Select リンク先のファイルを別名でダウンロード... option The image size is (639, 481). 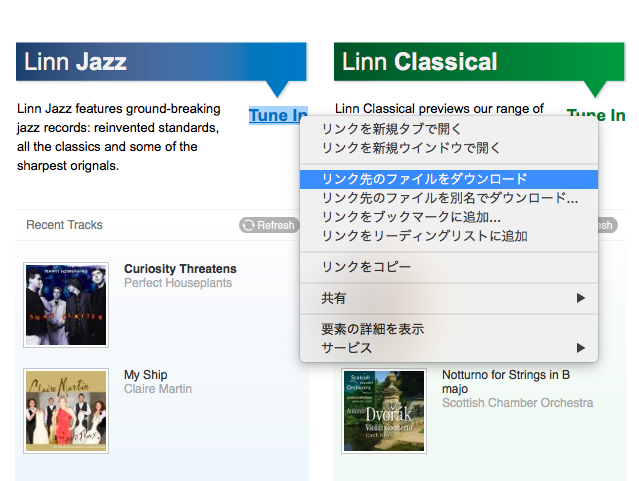(449, 198)
